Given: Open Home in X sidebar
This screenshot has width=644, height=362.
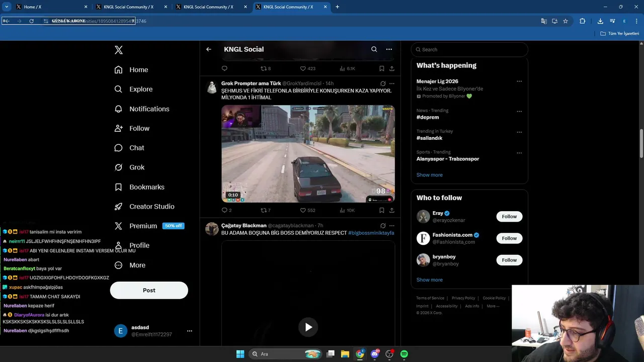Looking at the screenshot, I should [131, 70].
